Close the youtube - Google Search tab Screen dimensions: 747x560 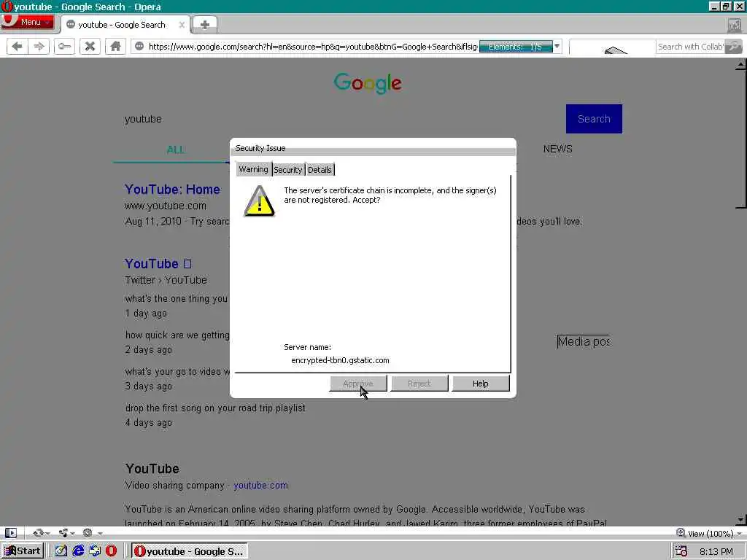point(182,25)
